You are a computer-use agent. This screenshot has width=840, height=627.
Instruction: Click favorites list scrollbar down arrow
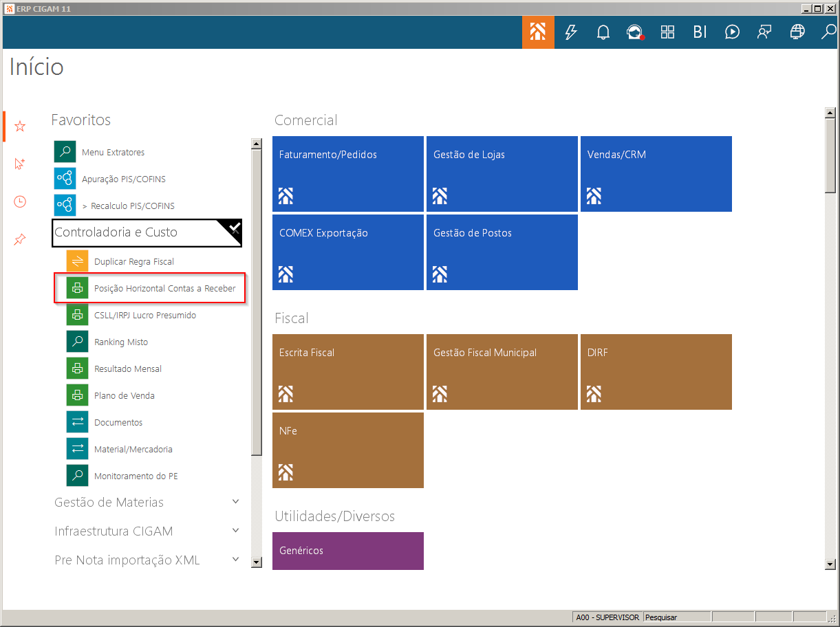pyautogui.click(x=257, y=562)
